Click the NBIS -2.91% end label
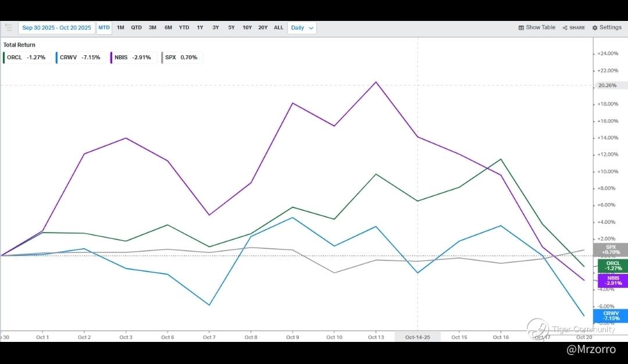 click(613, 281)
